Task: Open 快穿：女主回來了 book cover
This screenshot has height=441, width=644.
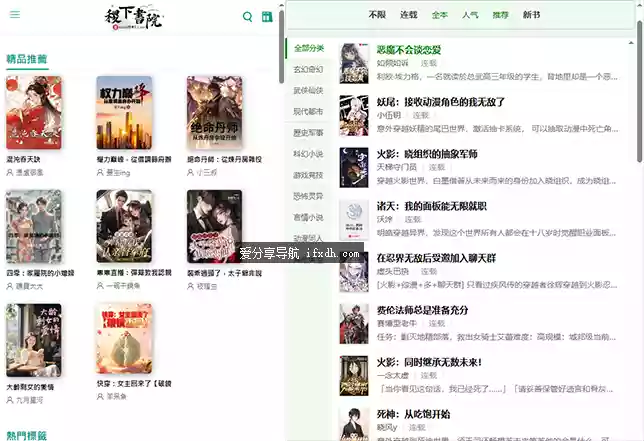Action: pos(124,338)
